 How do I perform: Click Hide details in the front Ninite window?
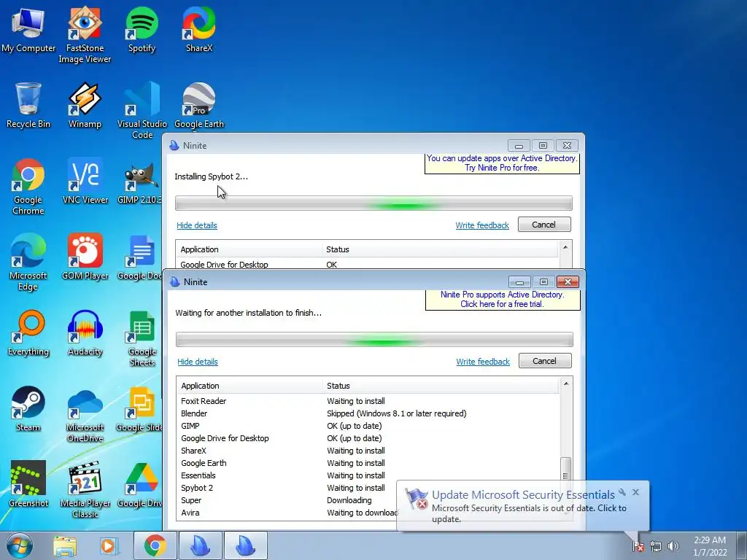pyautogui.click(x=197, y=362)
